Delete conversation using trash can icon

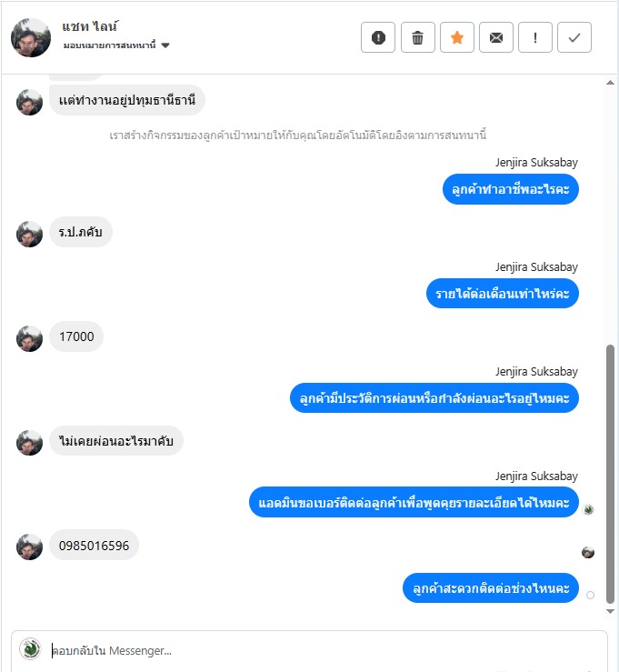[x=417, y=37]
